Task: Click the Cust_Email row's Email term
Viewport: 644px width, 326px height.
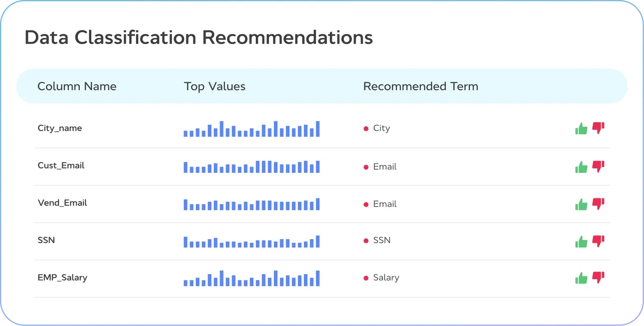Action: (385, 167)
